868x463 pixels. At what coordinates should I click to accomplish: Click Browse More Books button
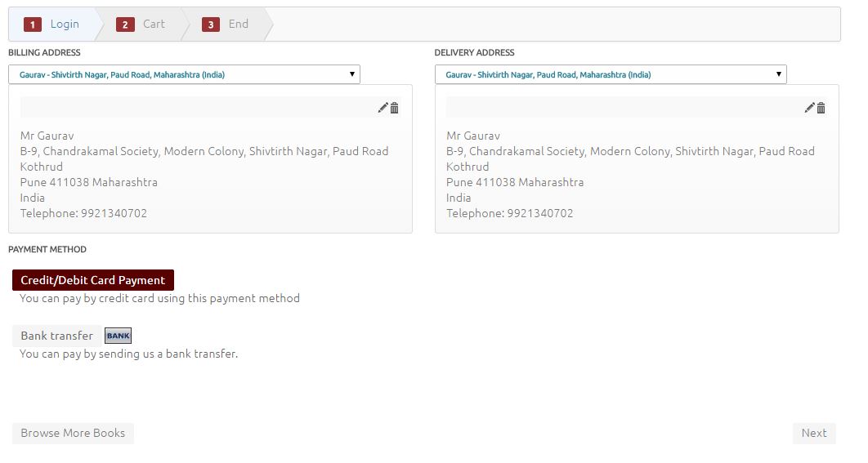point(73,433)
